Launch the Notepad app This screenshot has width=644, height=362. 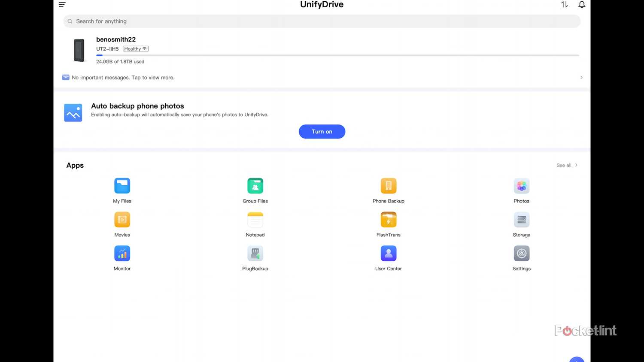[255, 220]
